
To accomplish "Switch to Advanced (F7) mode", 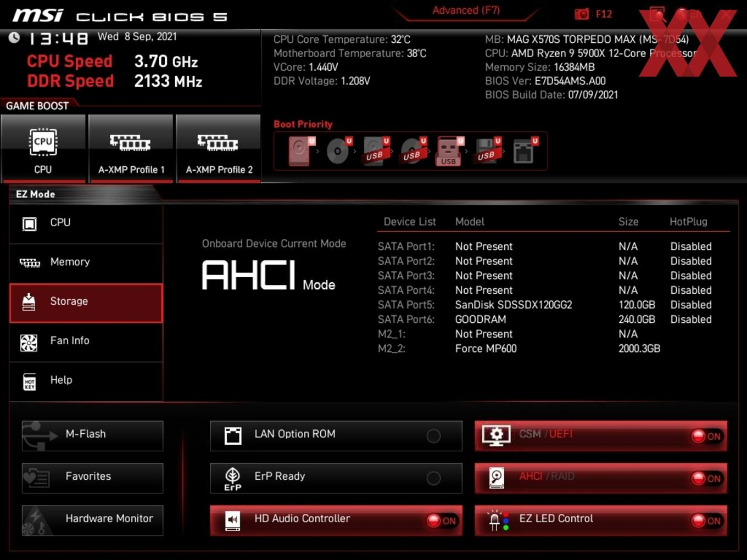I will (x=466, y=10).
